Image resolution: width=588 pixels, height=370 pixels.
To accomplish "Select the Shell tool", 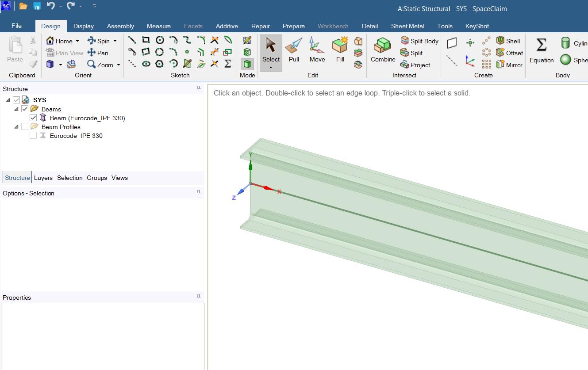I will [x=508, y=41].
